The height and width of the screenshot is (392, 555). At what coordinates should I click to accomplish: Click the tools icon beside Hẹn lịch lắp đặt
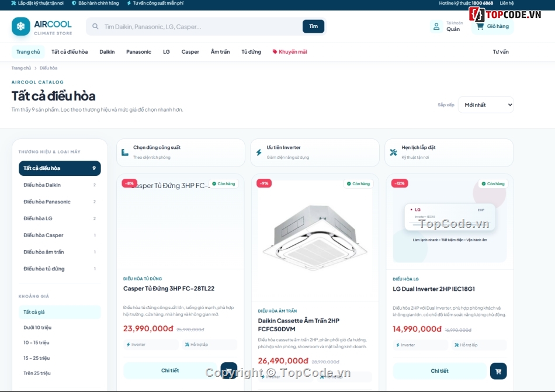(x=393, y=152)
